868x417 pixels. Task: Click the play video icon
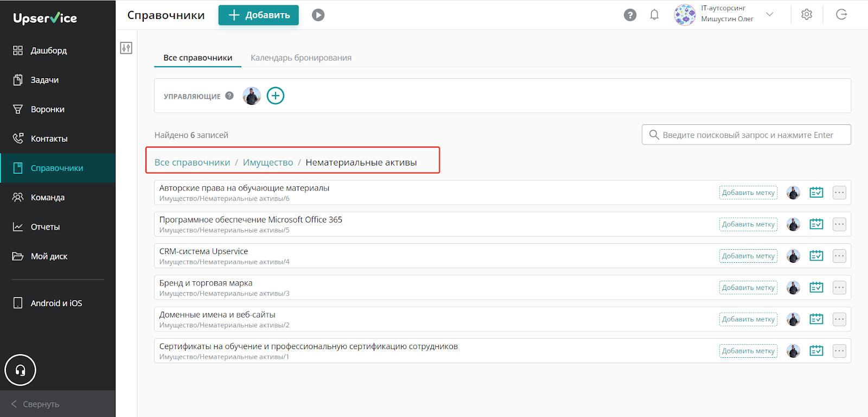318,15
